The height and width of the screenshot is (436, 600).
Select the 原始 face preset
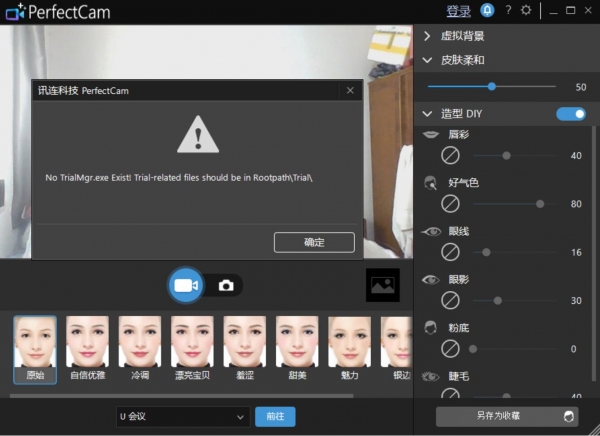pos(35,349)
